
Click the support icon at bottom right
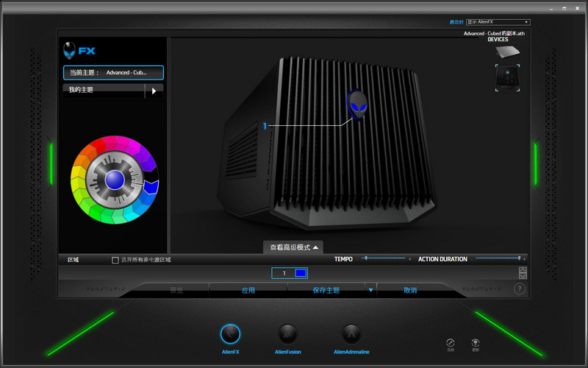tap(451, 343)
